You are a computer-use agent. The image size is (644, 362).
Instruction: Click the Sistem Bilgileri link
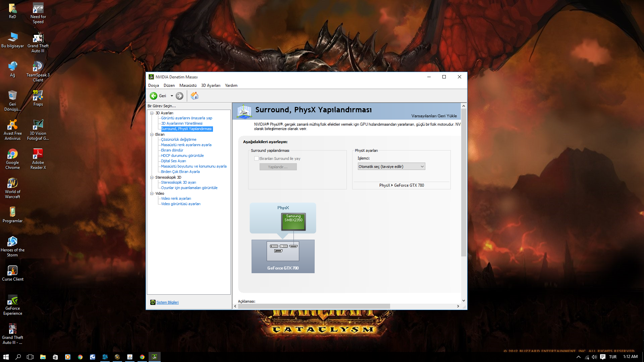(x=167, y=302)
